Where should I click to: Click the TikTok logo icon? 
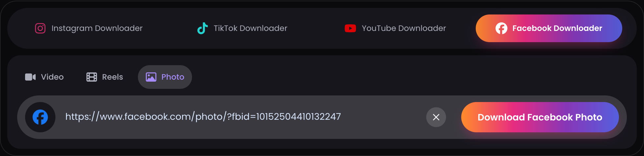tap(203, 28)
